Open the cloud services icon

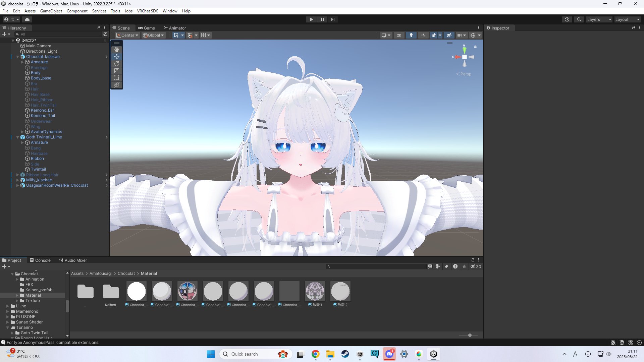pos(27,19)
